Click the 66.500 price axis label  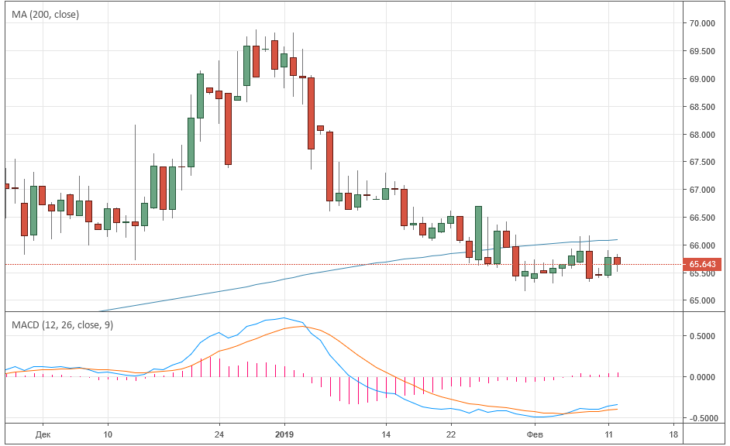(702, 218)
